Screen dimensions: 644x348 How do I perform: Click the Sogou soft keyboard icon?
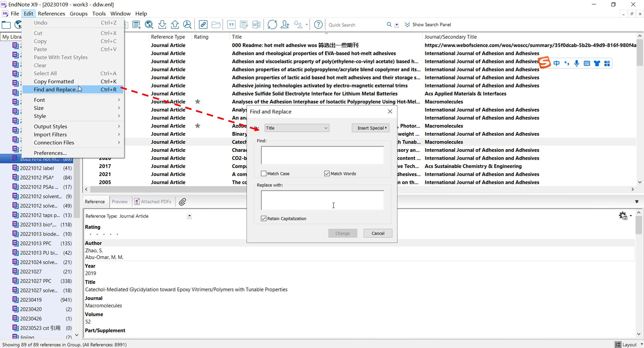(587, 63)
